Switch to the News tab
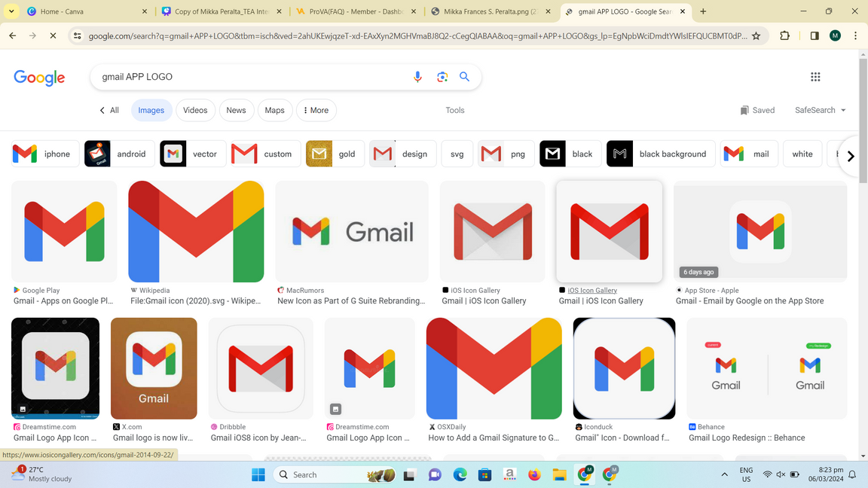The width and height of the screenshot is (868, 488). tap(236, 110)
